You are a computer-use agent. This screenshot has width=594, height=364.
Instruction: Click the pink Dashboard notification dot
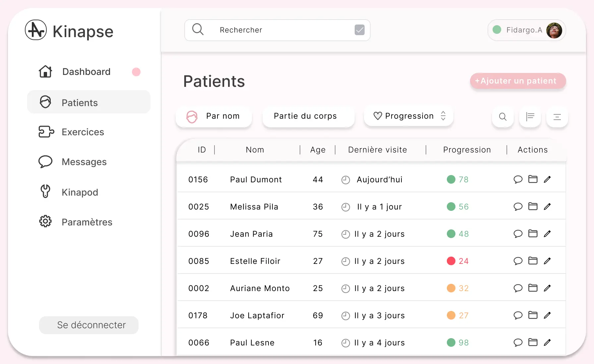click(136, 72)
